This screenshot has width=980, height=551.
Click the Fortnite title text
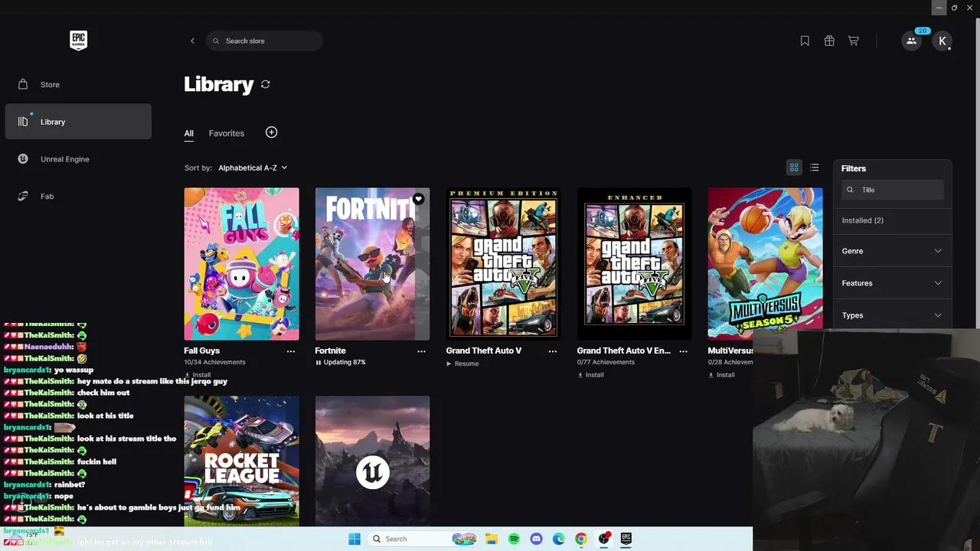point(331,350)
